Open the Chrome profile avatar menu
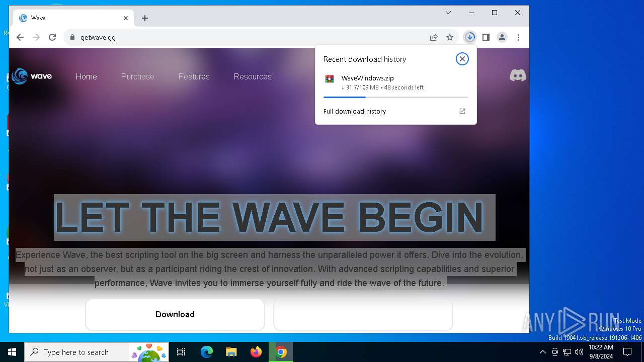 [502, 37]
